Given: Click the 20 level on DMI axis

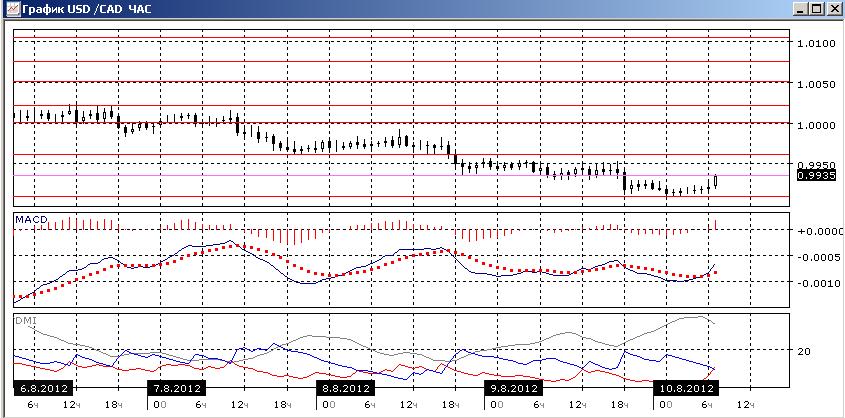Looking at the screenshot, I should (804, 351).
